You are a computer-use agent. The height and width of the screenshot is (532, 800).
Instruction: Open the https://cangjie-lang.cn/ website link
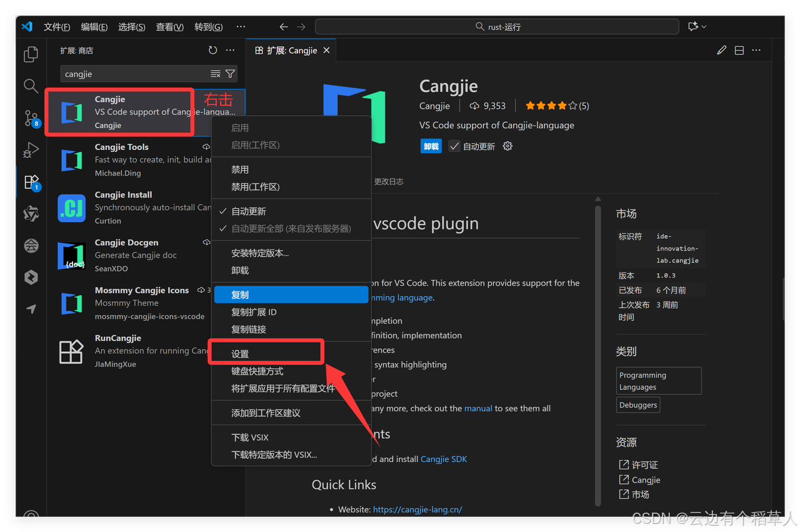click(x=417, y=509)
